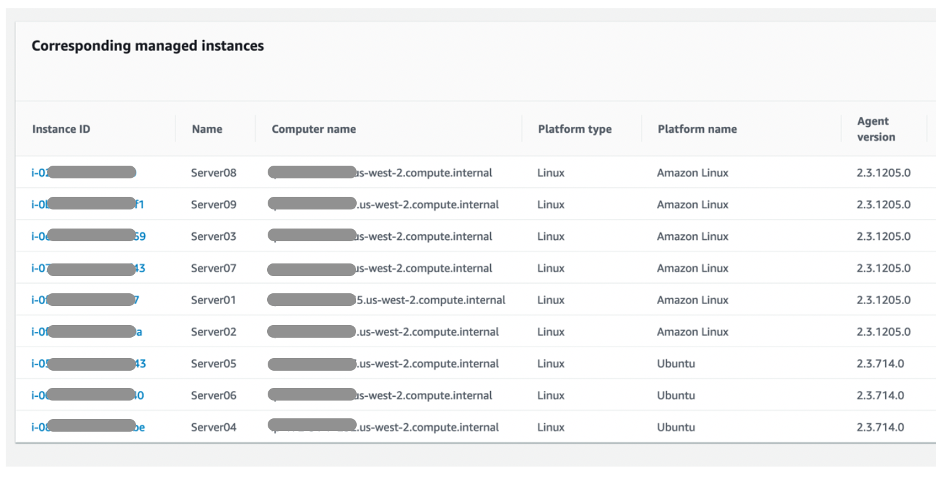The width and height of the screenshot is (936, 478).
Task: Select the Server08 name cell
Action: pyautogui.click(x=213, y=173)
